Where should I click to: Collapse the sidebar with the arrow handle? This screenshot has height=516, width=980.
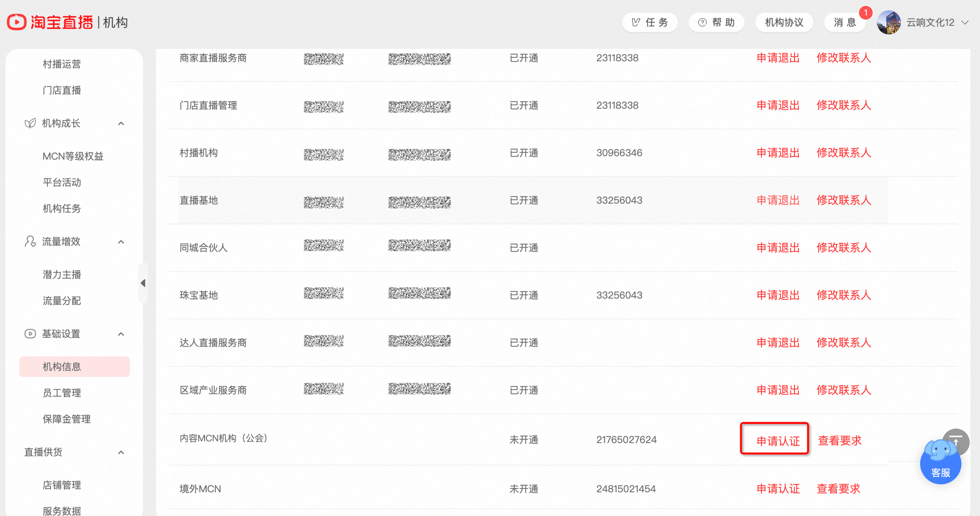(x=143, y=283)
